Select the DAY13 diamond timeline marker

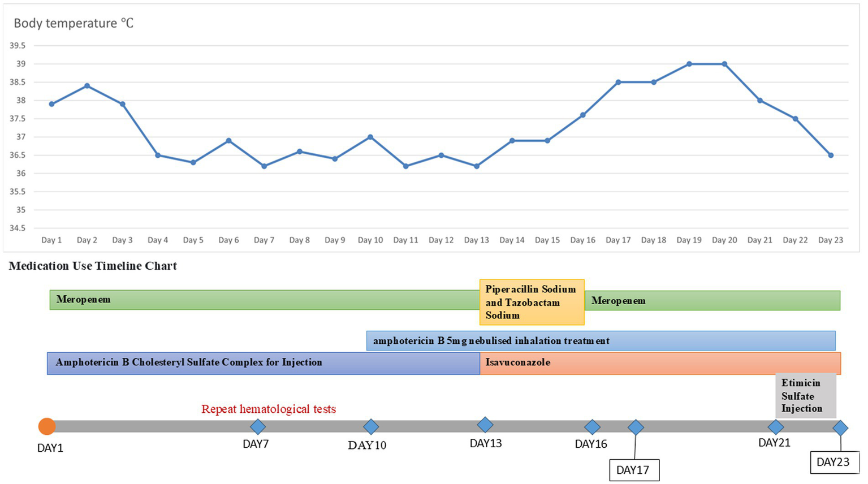pyautogui.click(x=485, y=425)
